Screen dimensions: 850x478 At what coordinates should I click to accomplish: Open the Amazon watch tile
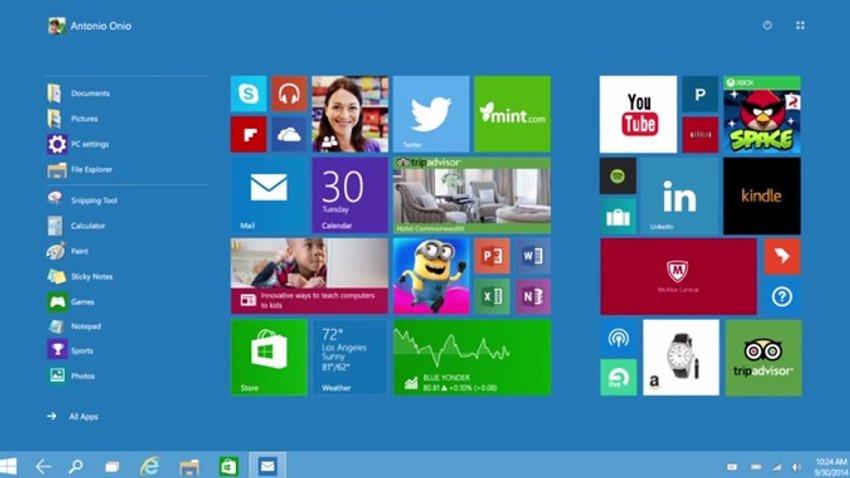(681, 358)
